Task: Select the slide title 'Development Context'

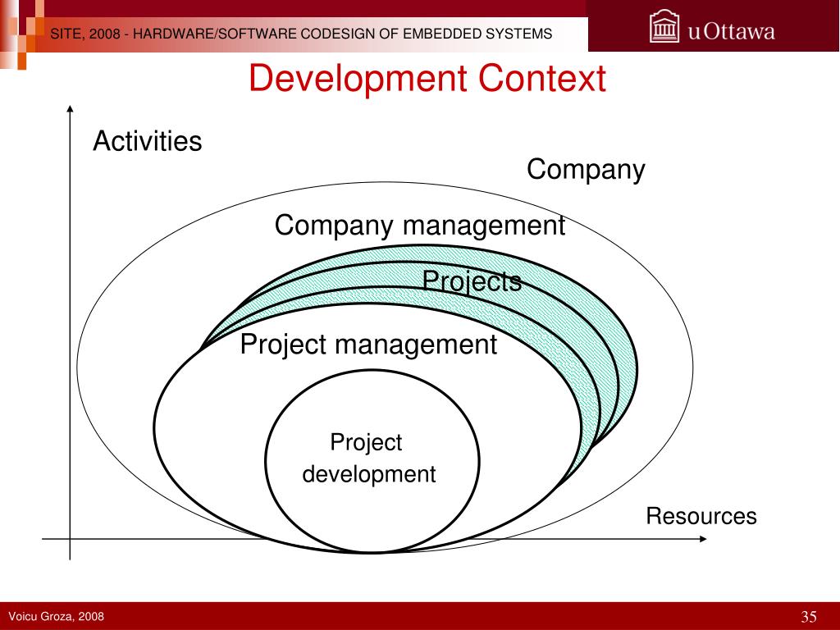Action: click(427, 78)
